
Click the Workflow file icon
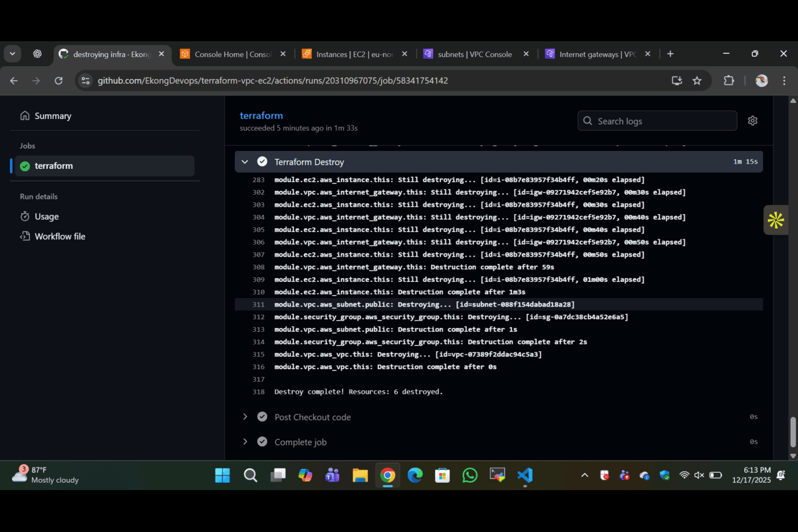tap(25, 237)
